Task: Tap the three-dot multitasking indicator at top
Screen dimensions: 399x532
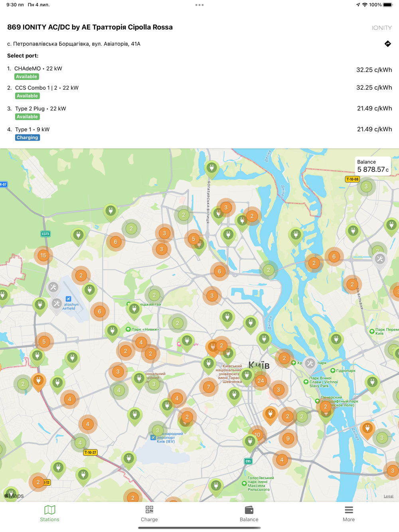Action: [199, 5]
